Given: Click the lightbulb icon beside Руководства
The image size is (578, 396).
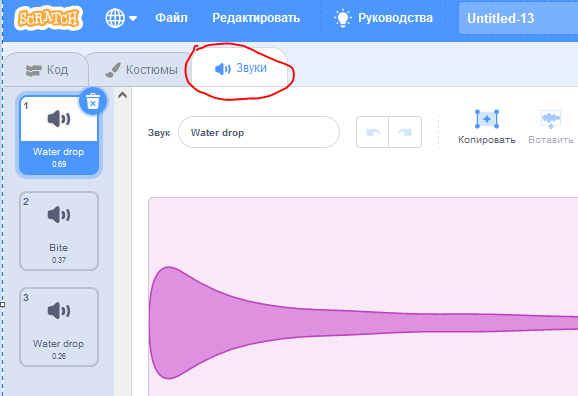Looking at the screenshot, I should pos(342,18).
